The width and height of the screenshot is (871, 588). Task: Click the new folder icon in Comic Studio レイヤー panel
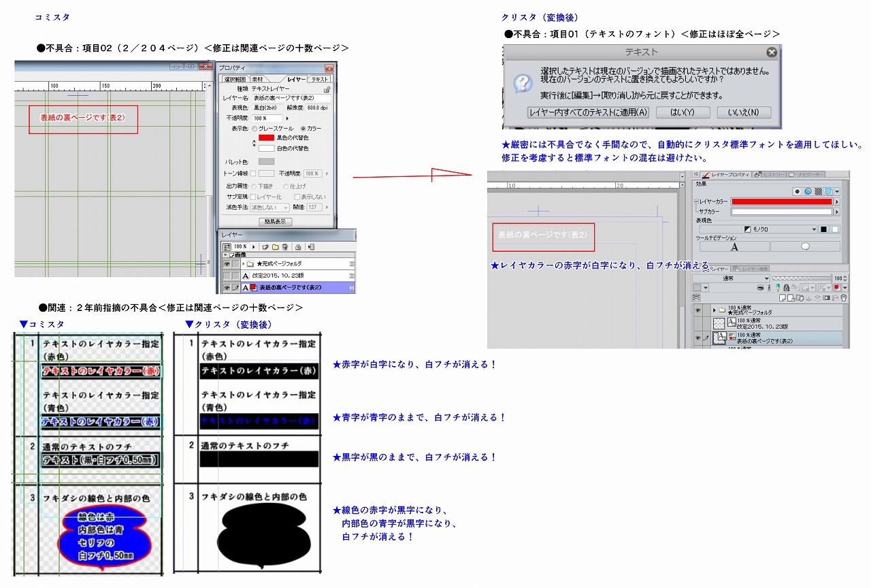pyautogui.click(x=276, y=246)
